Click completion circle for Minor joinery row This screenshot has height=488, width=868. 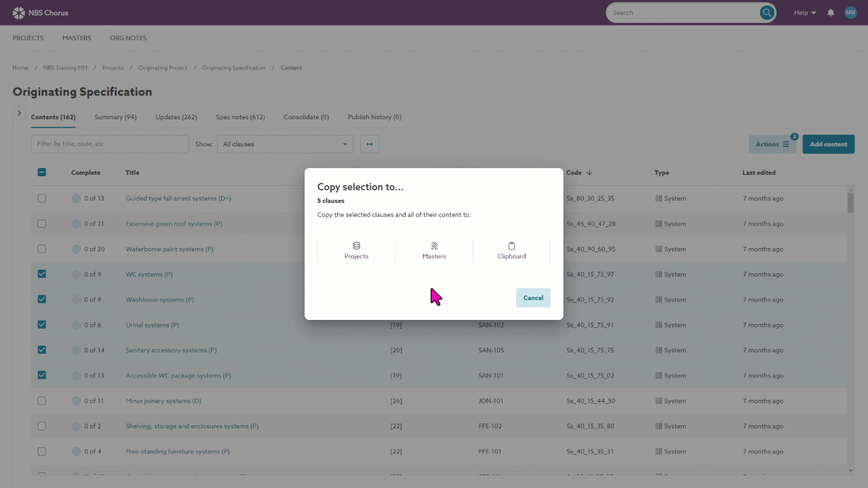pyautogui.click(x=76, y=401)
